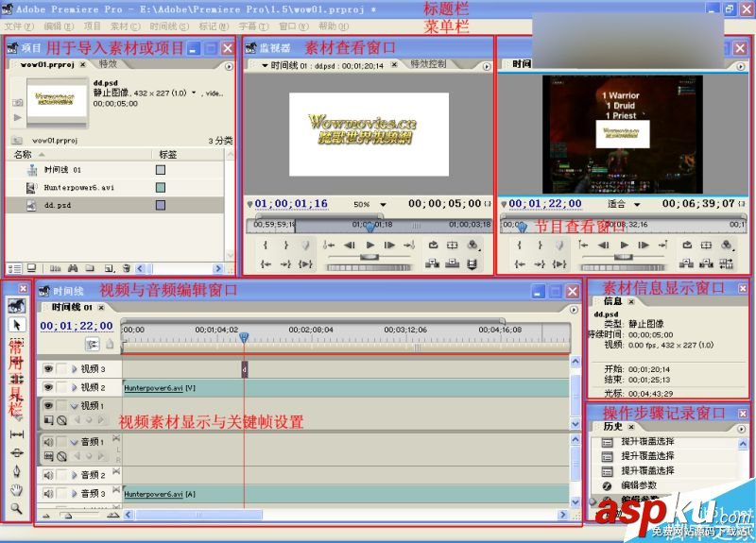The height and width of the screenshot is (543, 756).
Task: Switch to the 特效 tab in project panel
Action: 108,63
